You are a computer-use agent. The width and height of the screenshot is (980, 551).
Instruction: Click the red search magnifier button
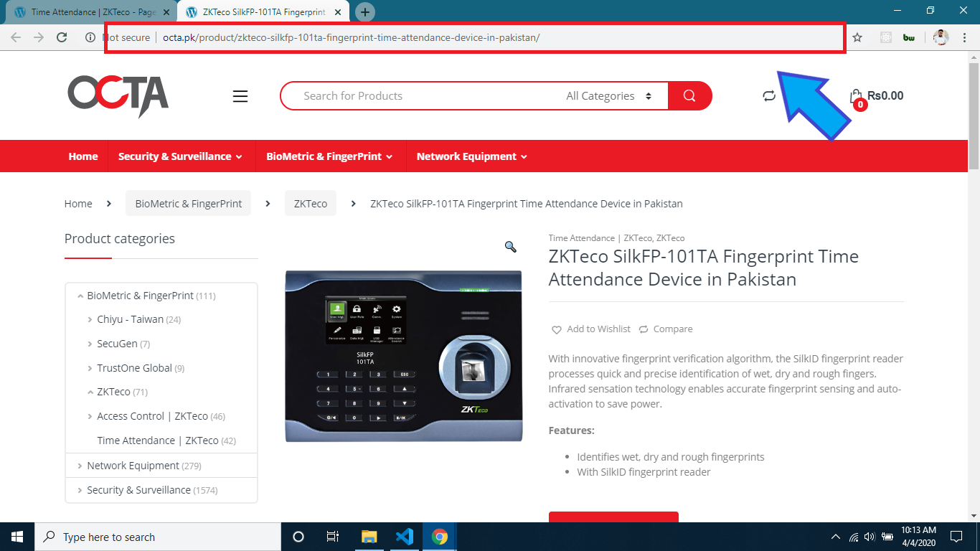689,95
